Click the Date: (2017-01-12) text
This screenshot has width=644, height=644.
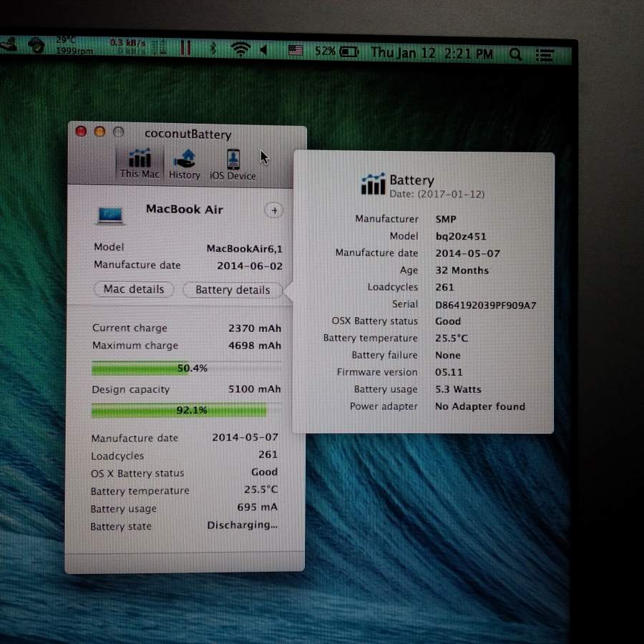[x=437, y=194]
